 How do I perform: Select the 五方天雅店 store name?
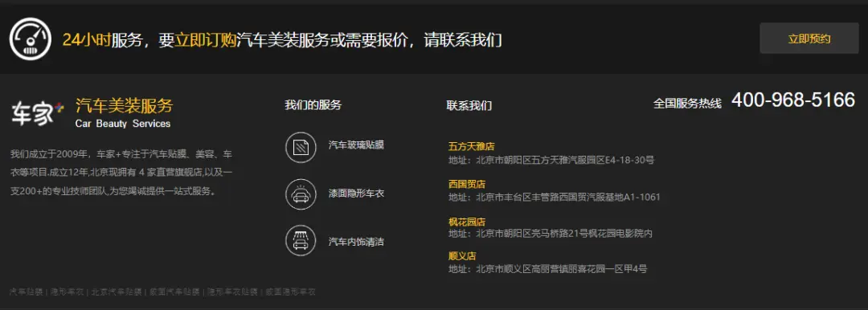click(471, 147)
